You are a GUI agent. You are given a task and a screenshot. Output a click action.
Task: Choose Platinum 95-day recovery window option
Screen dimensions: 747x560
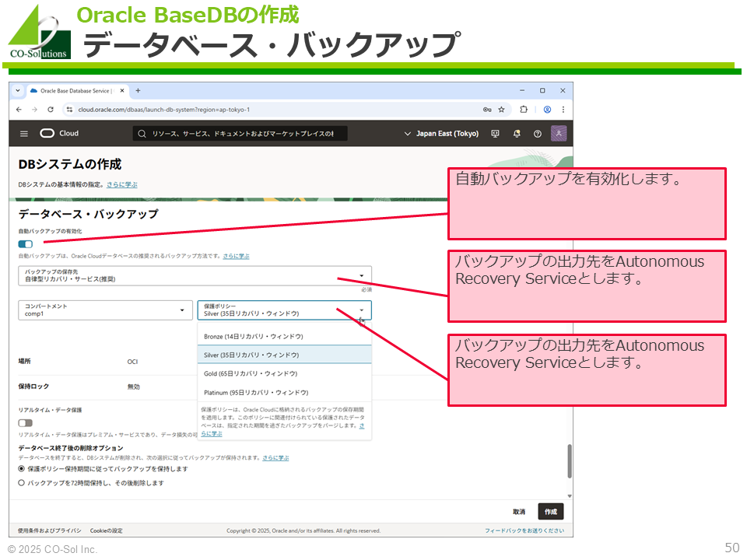(285, 393)
